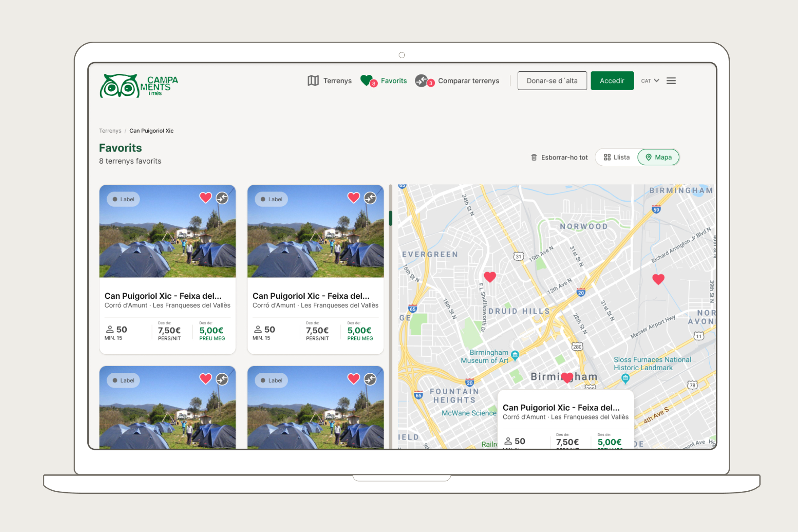Click the Birmingham Museum of Art marker
The height and width of the screenshot is (532, 798).
coord(515,355)
